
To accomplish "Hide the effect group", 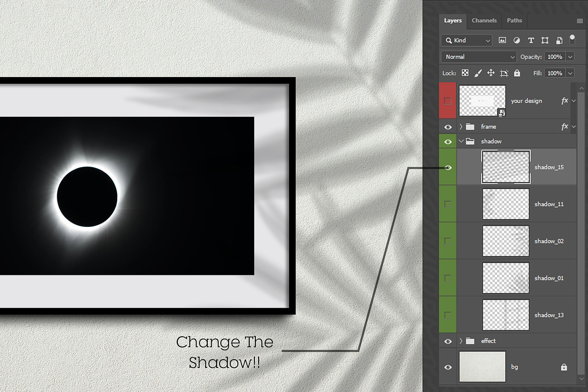I will (x=448, y=341).
